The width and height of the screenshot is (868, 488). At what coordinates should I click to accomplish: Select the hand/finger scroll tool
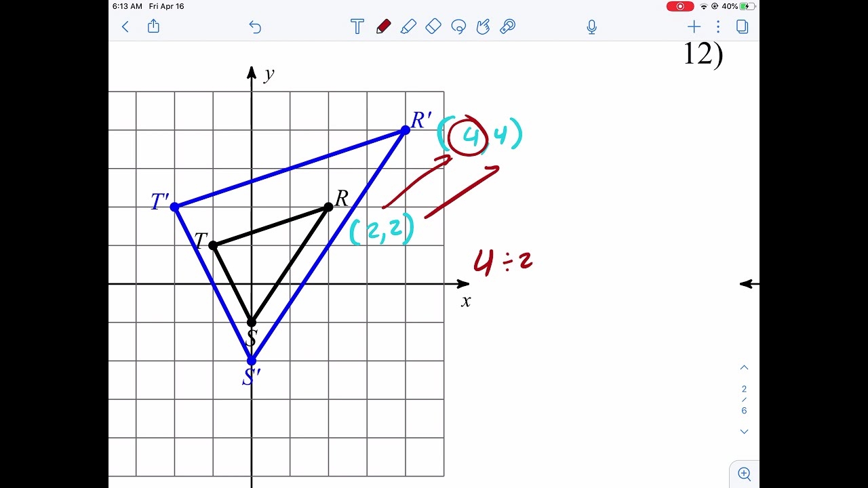[x=483, y=26]
